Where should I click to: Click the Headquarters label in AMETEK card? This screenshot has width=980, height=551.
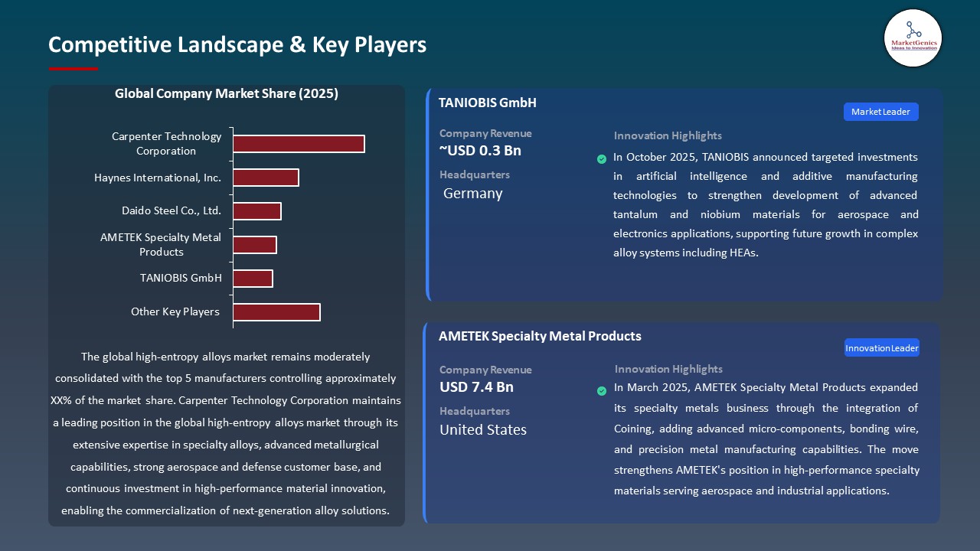475,412
